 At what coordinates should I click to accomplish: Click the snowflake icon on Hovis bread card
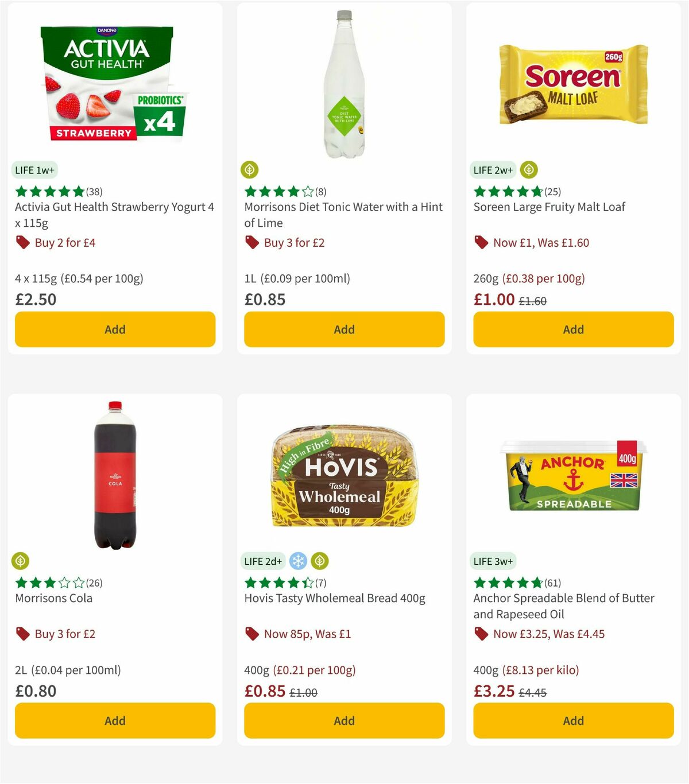(299, 561)
